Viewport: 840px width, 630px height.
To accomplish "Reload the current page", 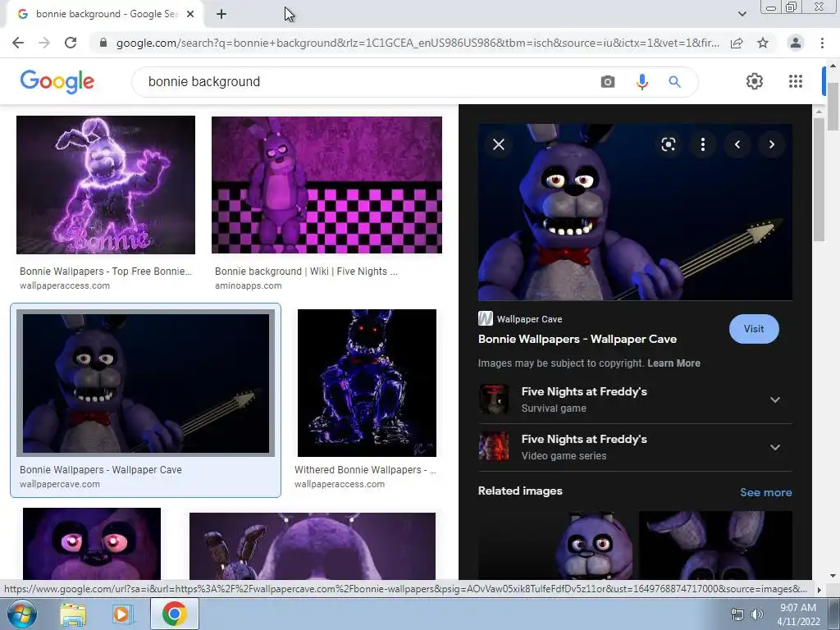I will [x=71, y=43].
